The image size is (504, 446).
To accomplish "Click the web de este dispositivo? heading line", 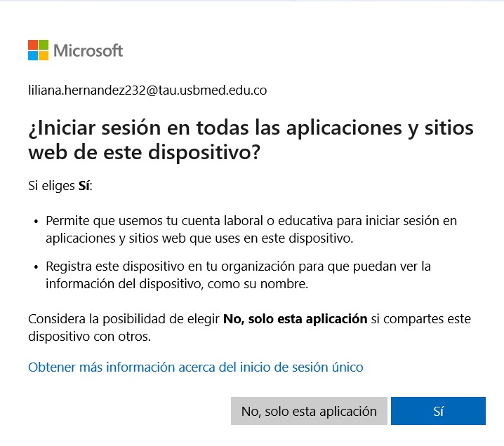I will pos(144,152).
